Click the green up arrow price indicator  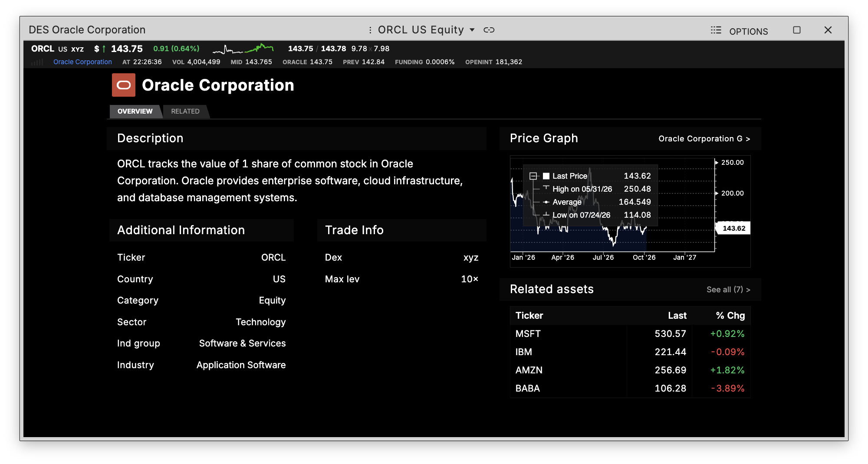tap(104, 49)
